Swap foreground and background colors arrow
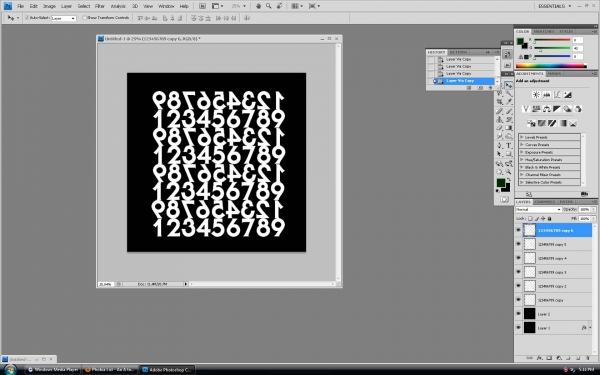The image size is (600, 375). tap(508, 180)
